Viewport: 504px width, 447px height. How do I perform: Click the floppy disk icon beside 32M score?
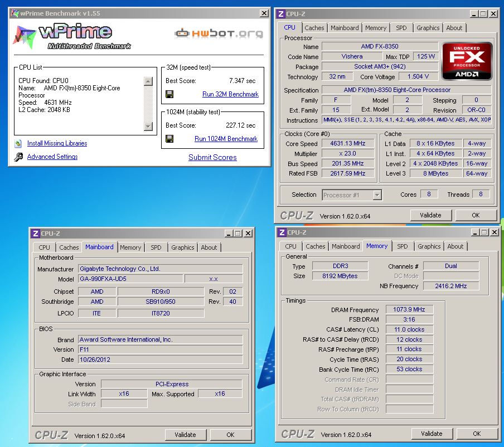click(169, 94)
